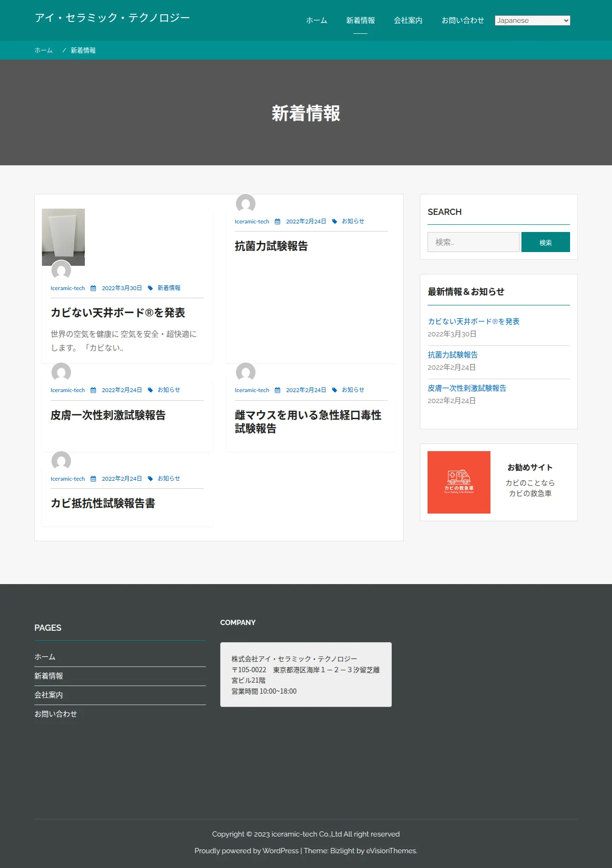Focus the 検索 search input field
This screenshot has width=612, height=868.
(473, 242)
